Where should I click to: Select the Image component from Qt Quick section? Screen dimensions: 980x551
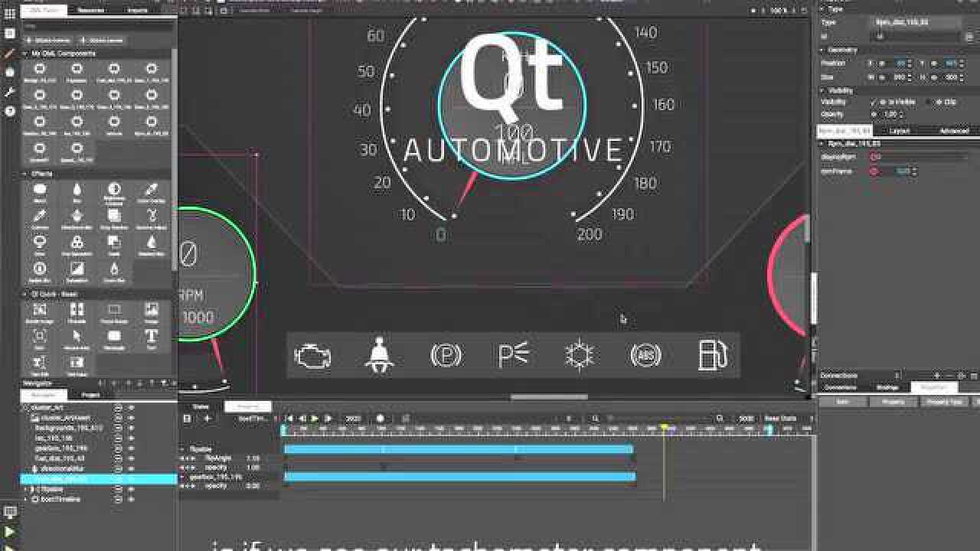coord(150,308)
